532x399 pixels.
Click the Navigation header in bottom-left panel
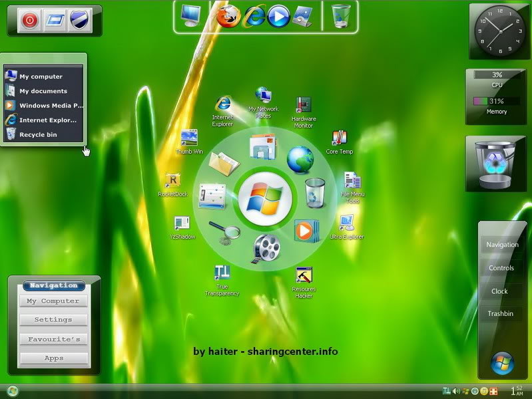coord(54,285)
